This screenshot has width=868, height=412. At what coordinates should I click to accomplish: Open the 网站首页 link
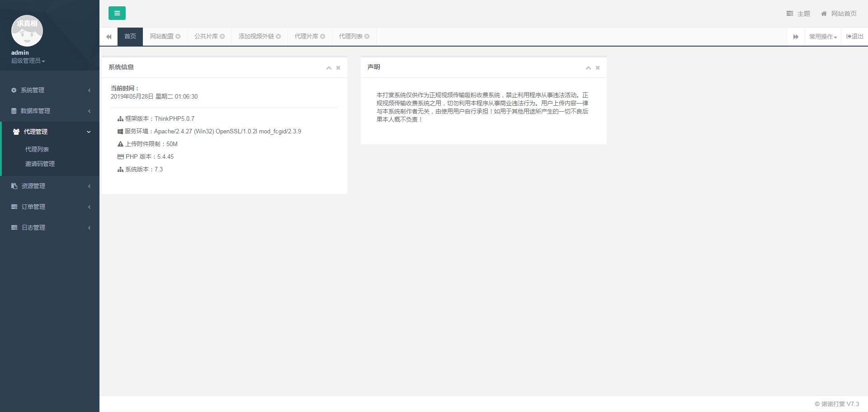839,14
